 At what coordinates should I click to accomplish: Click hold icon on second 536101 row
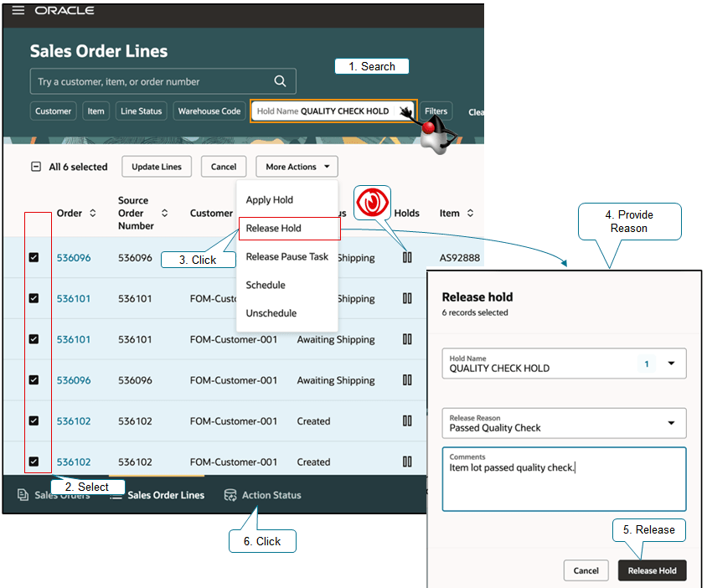407,339
